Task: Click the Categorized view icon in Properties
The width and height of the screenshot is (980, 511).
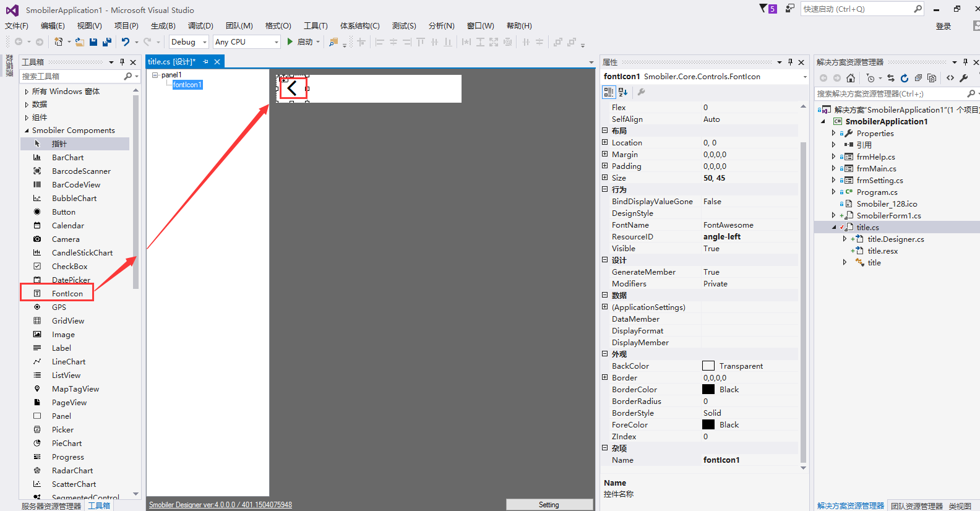Action: click(609, 92)
